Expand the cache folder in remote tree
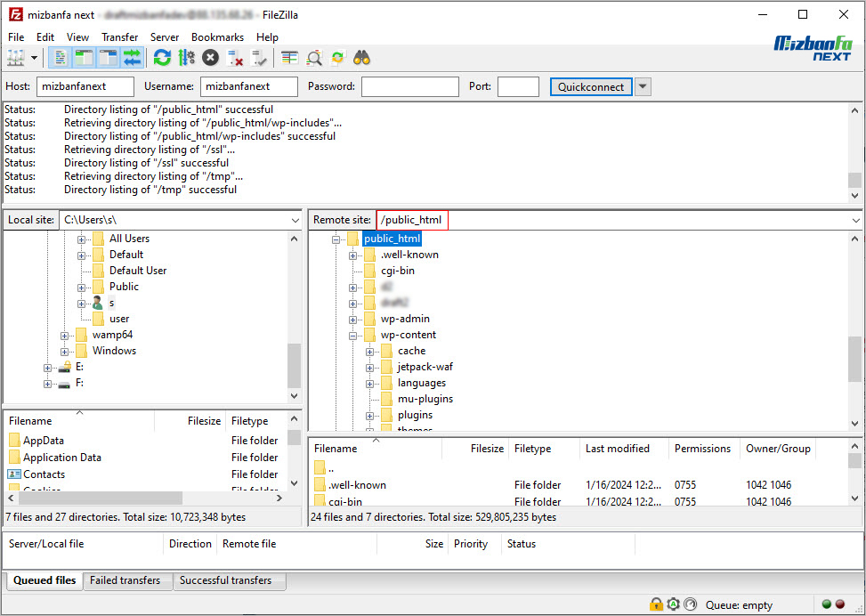This screenshot has width=866, height=616. point(370,352)
